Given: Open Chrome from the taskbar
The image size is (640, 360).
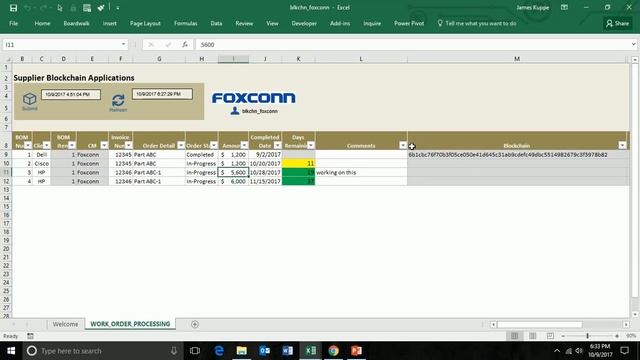Looking at the screenshot, I should tap(333, 351).
